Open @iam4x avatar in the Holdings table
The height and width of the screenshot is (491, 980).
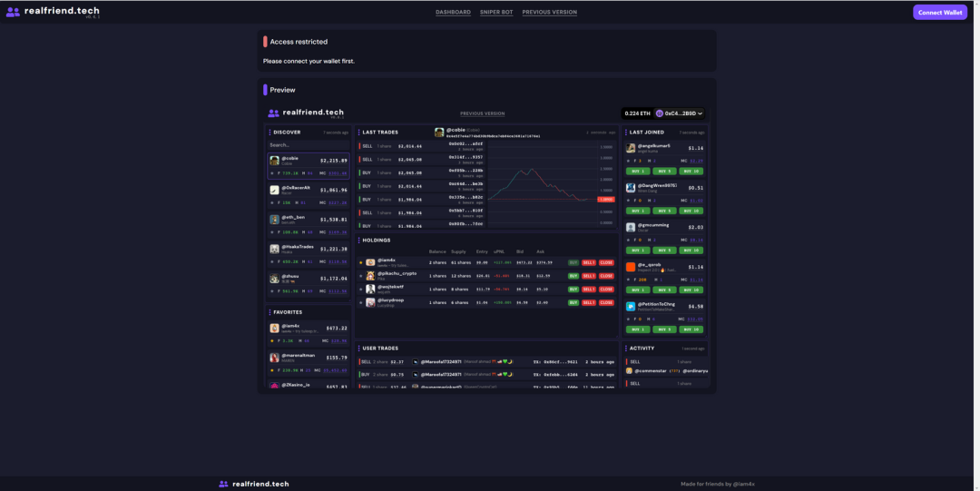pos(370,262)
